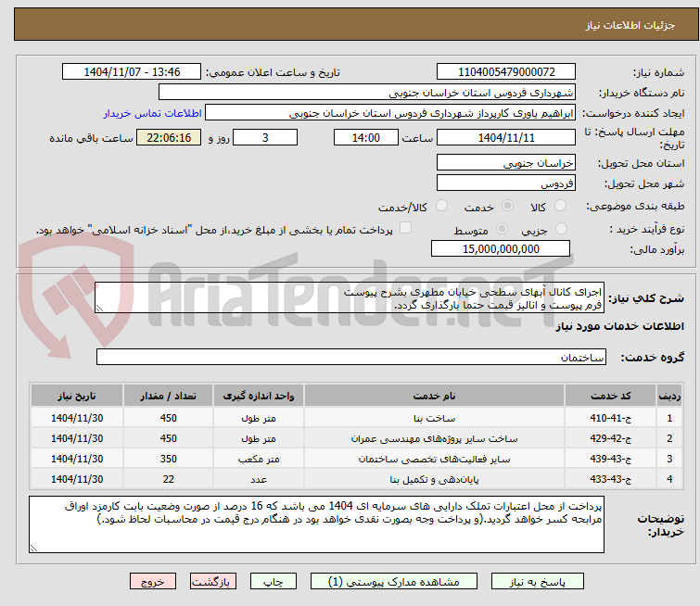This screenshot has height=606, width=700.
Task: Click service code ج-43-433 cell
Action: pos(610,479)
